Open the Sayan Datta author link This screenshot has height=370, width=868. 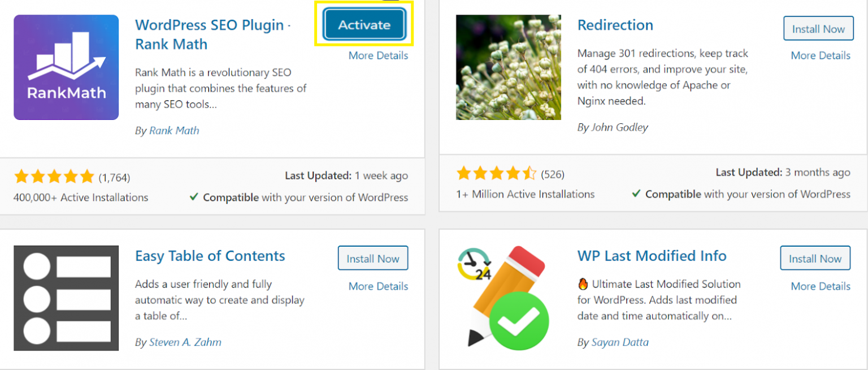[620, 342]
